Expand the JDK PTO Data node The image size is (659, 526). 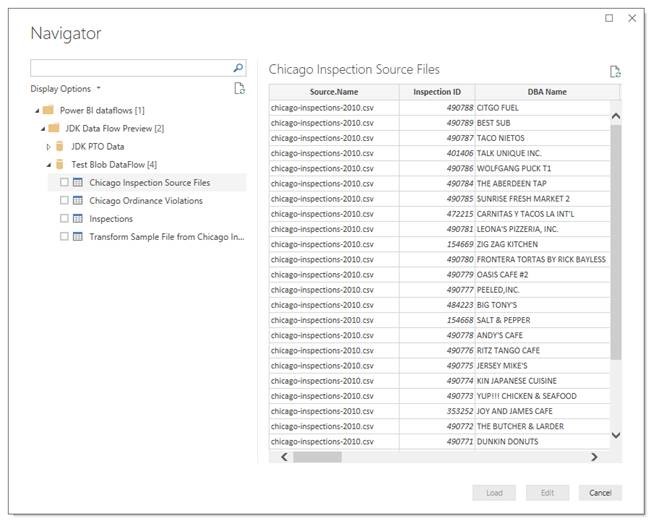[x=48, y=147]
